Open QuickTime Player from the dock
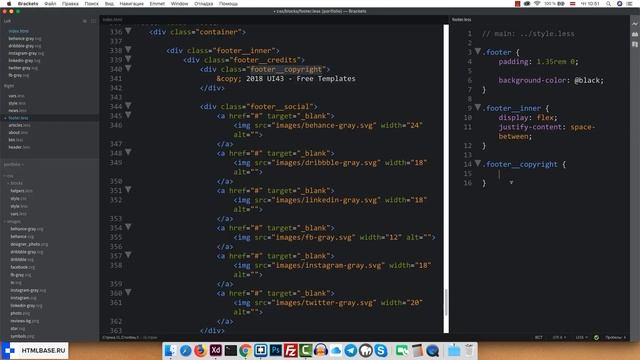640x360 pixels. [x=433, y=351]
